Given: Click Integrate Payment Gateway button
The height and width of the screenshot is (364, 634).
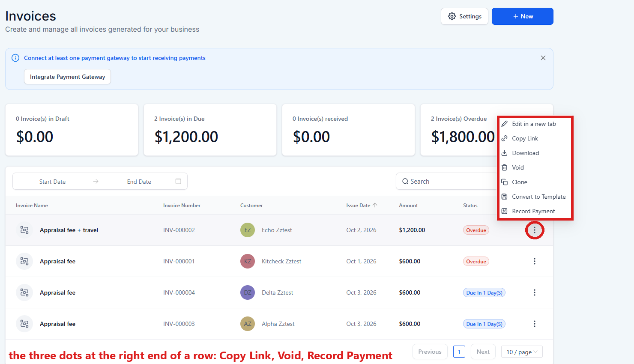Looking at the screenshot, I should (67, 77).
